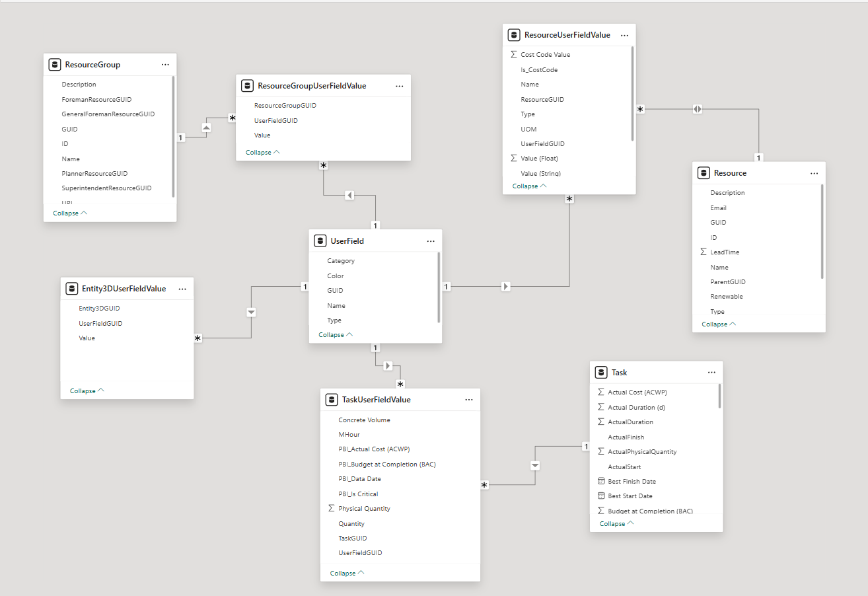Screen dimensions: 868x596
Task: Open ResourceGroupUserFieldValue more options menu
Action: click(400, 86)
